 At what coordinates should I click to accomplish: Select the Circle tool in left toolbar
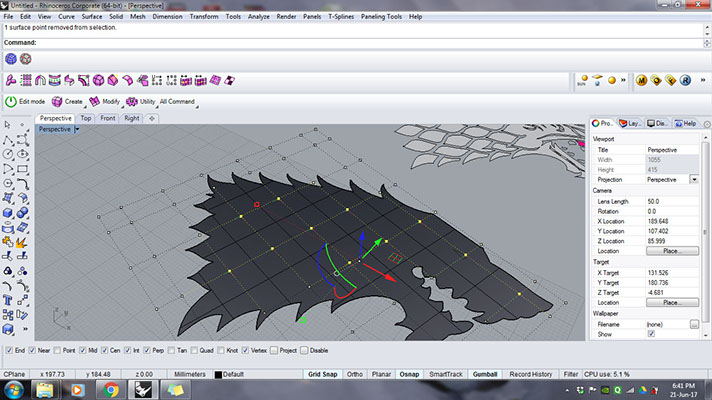[8, 154]
